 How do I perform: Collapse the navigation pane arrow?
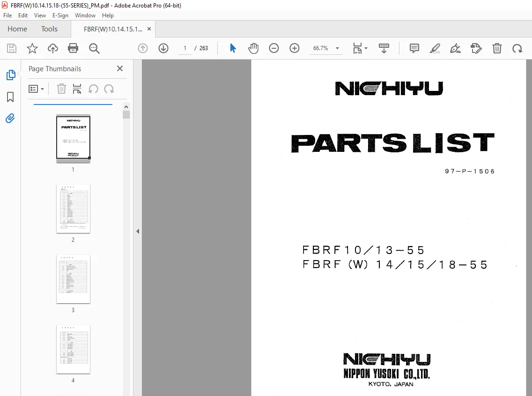coord(137,232)
